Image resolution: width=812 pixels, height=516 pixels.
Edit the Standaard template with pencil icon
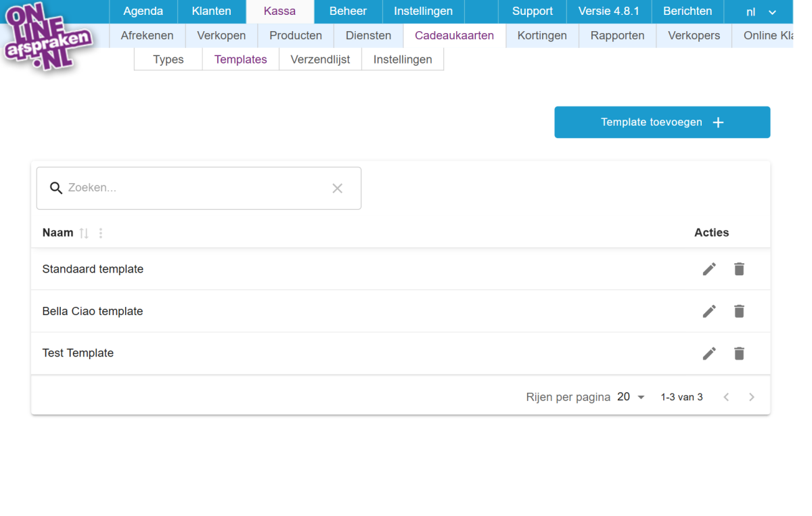tap(709, 269)
